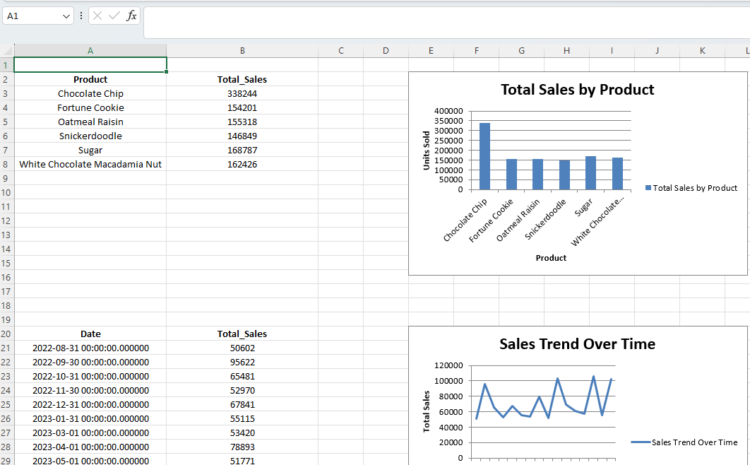Screen dimensions: 750x465
Task: Click the Chocolate Chip bar in chart
Action: point(485,156)
